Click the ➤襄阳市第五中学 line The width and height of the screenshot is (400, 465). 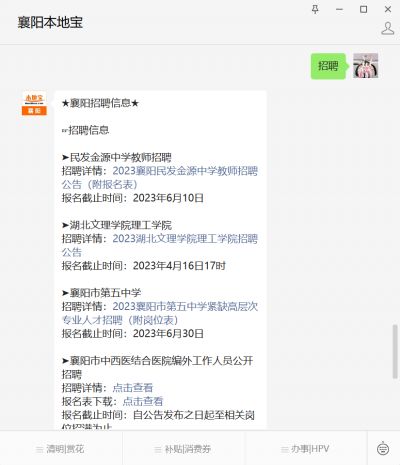(101, 293)
